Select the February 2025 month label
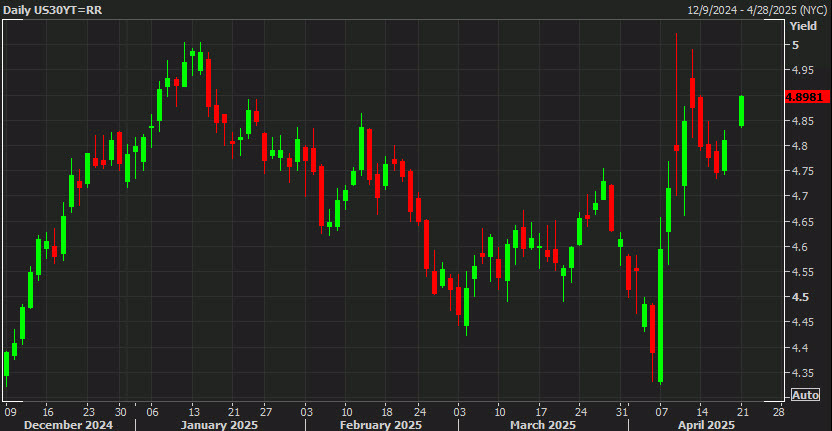This screenshot has height=431, width=832. (380, 425)
